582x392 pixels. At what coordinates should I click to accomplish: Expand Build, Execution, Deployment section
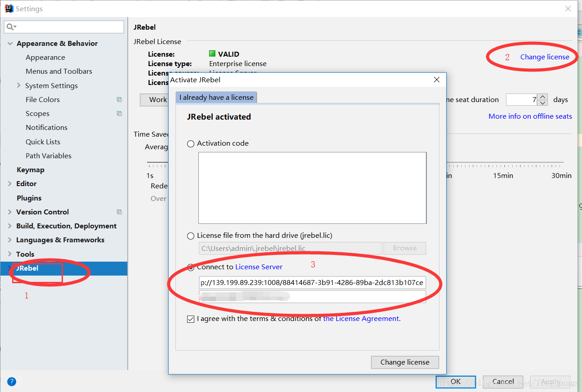point(10,226)
